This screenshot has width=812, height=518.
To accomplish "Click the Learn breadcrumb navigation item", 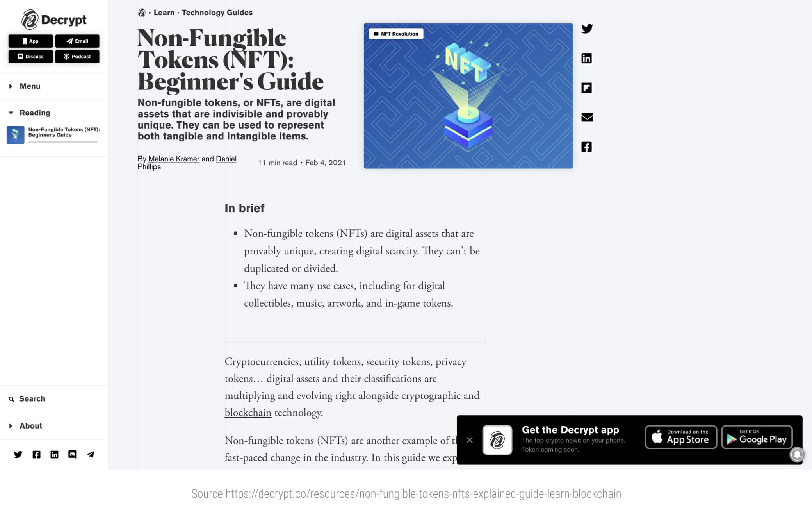I will point(163,13).
